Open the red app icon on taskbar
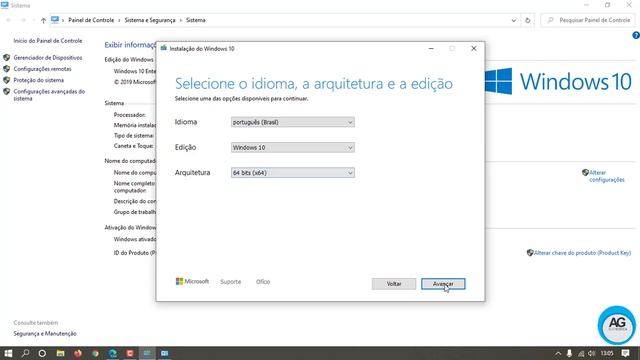 pos(130,353)
